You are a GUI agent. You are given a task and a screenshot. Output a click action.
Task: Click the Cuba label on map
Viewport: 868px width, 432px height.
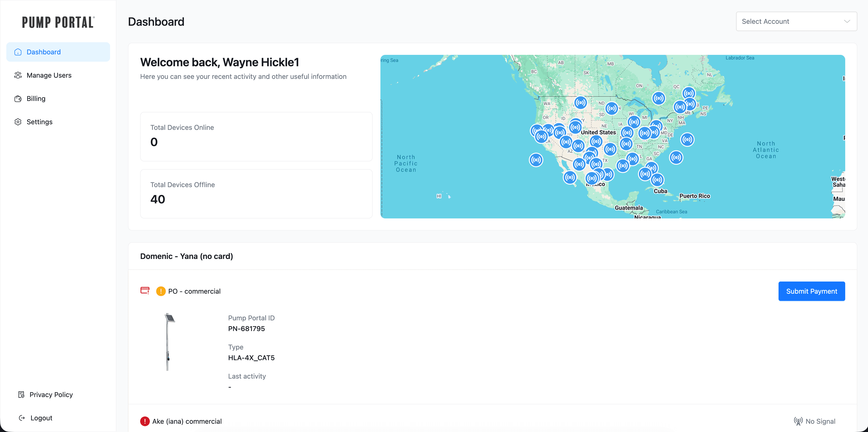660,191
